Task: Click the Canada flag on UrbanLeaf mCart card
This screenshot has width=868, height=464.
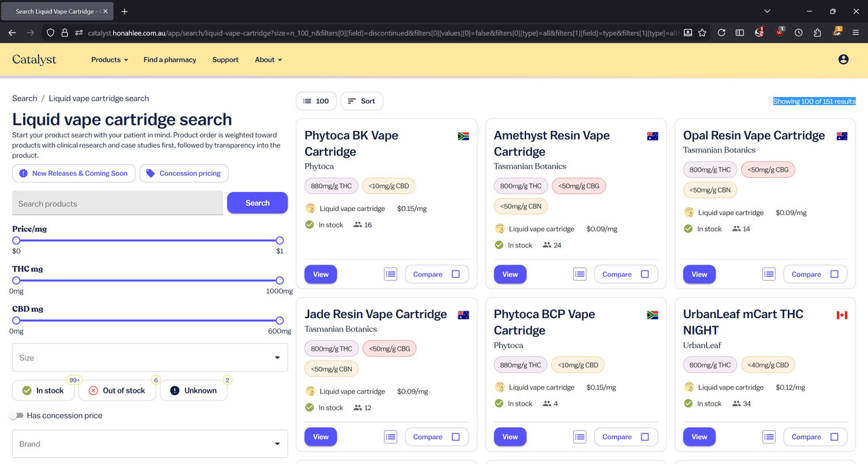Action: [842, 315]
